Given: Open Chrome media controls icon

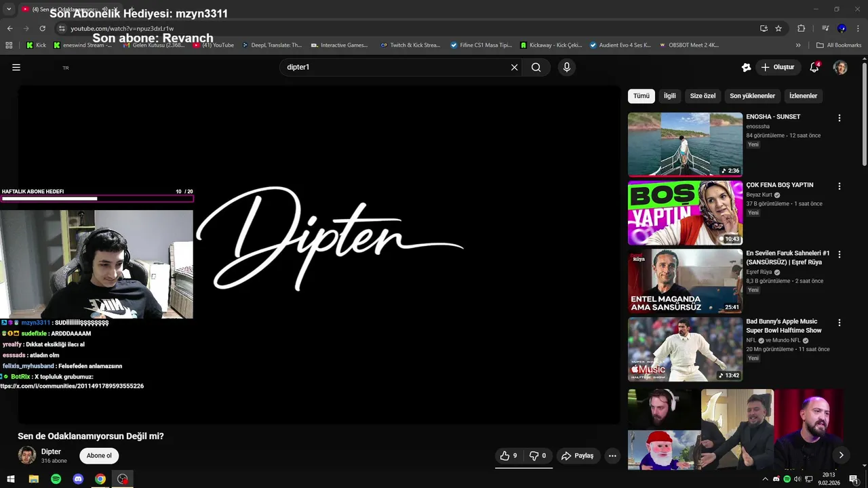Looking at the screenshot, I should [825, 28].
